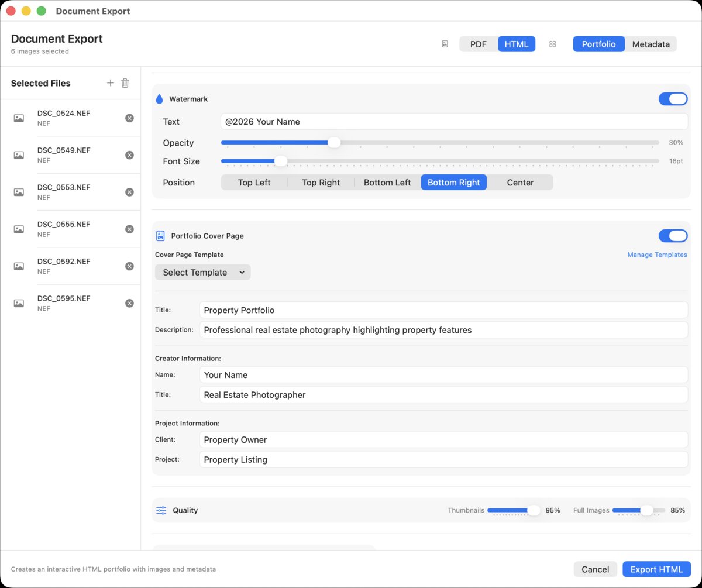This screenshot has width=702, height=588.
Task: Click the Portfolio Cover Page picture icon
Action: (x=160, y=235)
